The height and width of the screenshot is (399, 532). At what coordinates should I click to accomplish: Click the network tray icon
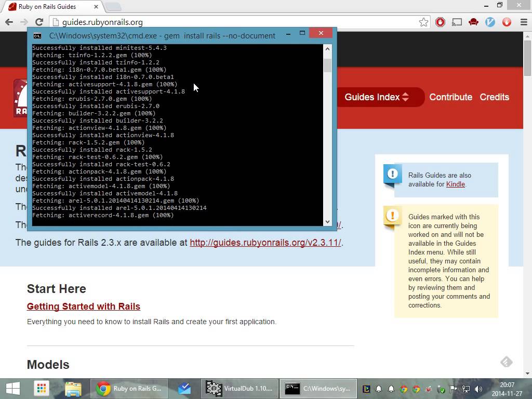pos(466,389)
